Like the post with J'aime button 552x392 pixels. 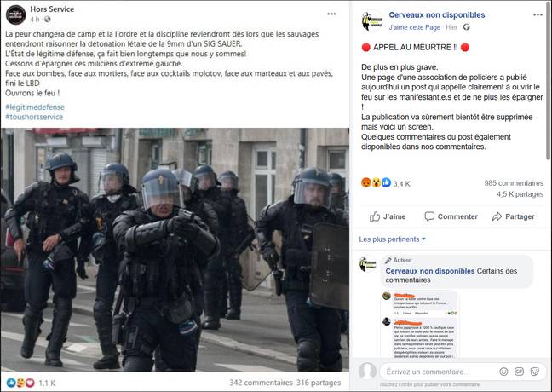pos(388,216)
